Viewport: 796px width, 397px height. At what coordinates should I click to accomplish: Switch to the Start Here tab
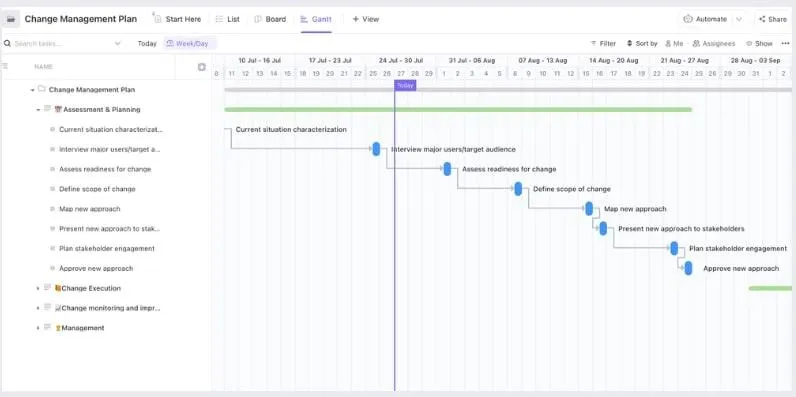pyautogui.click(x=178, y=19)
